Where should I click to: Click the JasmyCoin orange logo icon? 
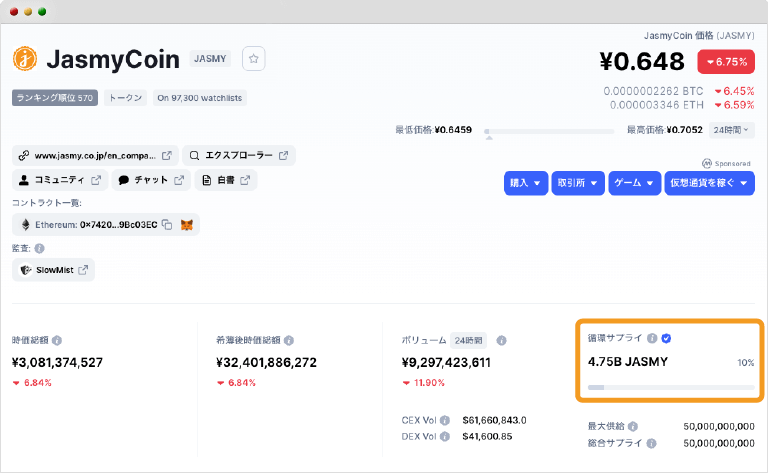pyautogui.click(x=25, y=59)
